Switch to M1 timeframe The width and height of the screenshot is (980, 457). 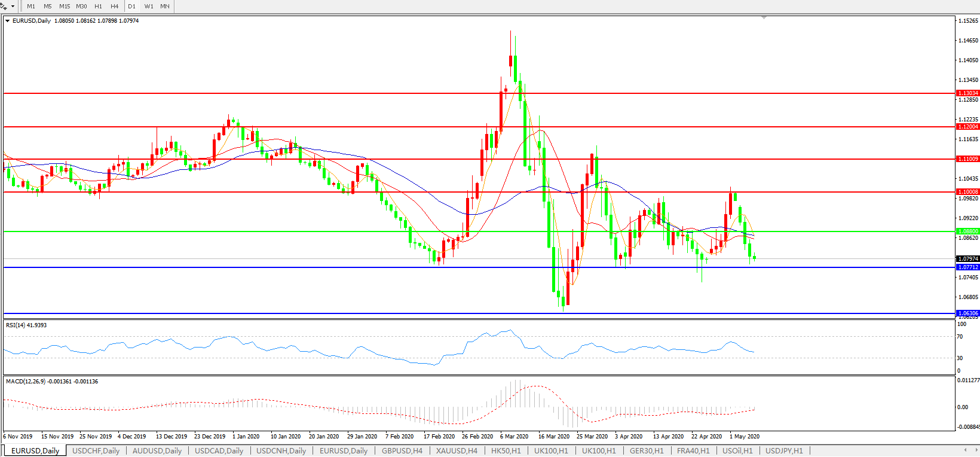(x=31, y=6)
